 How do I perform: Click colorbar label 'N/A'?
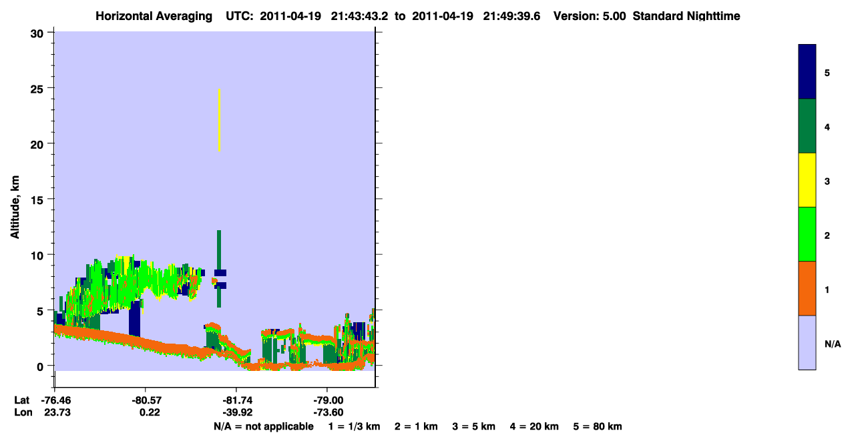[832, 344]
